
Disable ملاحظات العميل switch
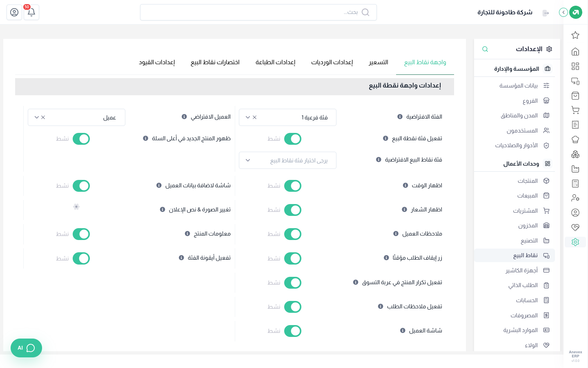[x=293, y=234]
